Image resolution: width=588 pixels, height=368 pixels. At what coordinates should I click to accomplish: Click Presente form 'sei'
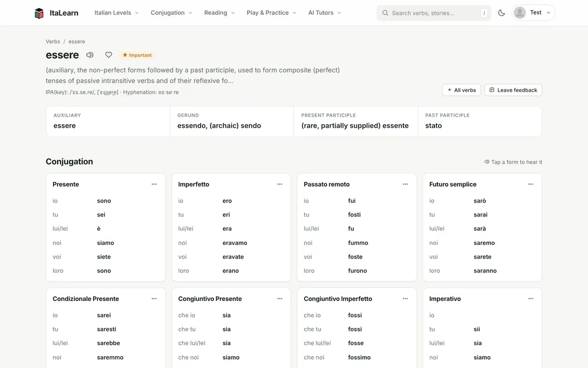point(101,215)
